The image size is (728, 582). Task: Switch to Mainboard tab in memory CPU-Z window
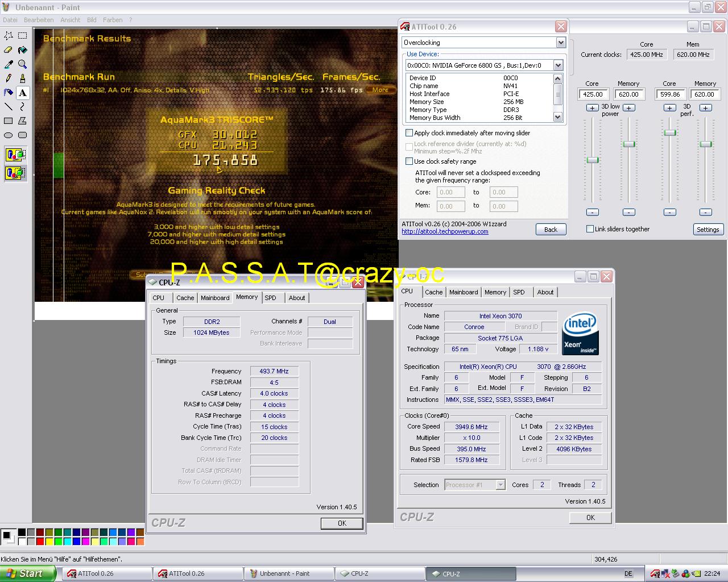[x=215, y=298]
